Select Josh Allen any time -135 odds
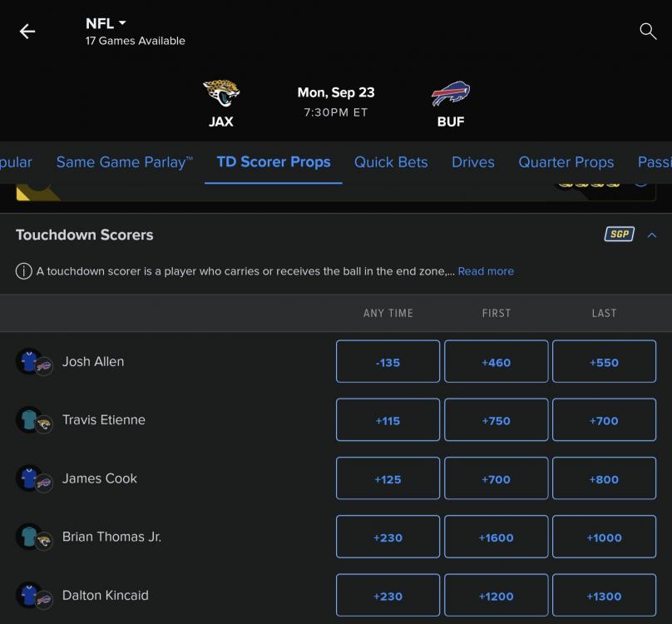This screenshot has height=624, width=672. tap(388, 362)
